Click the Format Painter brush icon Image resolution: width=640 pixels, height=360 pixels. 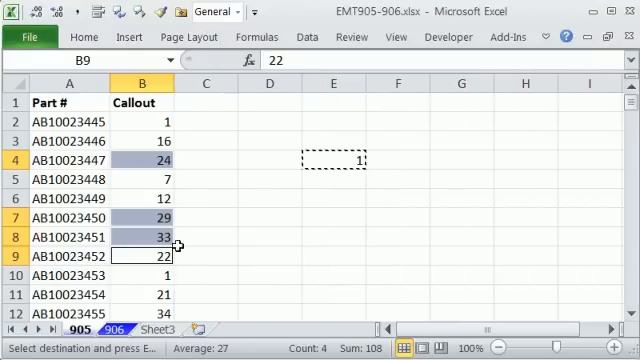click(x=160, y=12)
